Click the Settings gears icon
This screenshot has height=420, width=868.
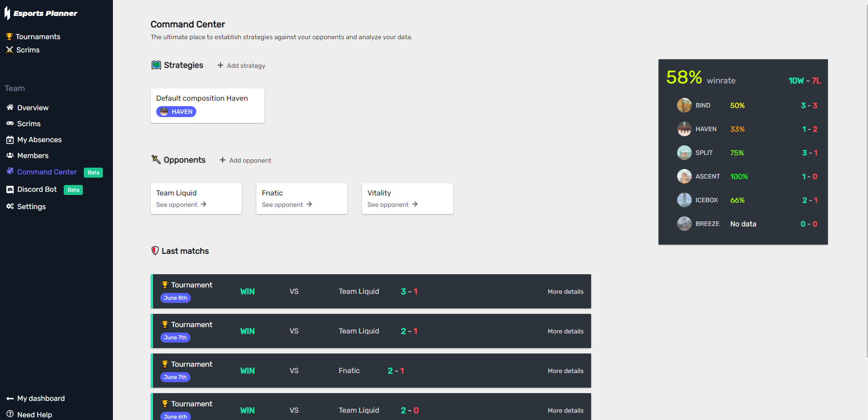[x=10, y=206]
